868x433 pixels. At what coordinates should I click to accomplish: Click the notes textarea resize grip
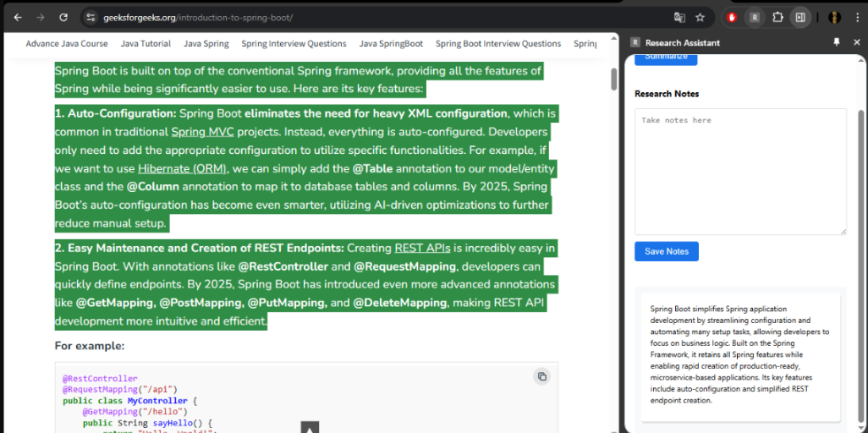point(843,232)
